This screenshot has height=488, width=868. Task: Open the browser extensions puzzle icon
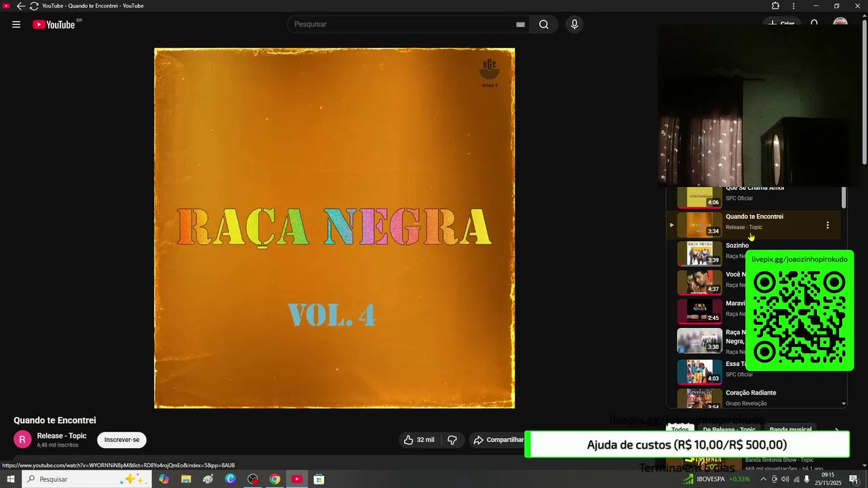(776, 6)
